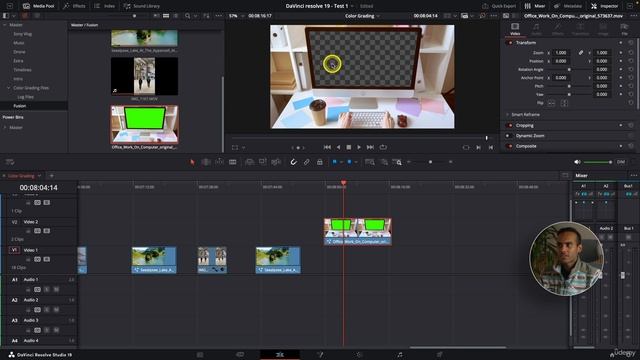
Task: Adjust the Rotation Angle slider
Action: pos(569,69)
